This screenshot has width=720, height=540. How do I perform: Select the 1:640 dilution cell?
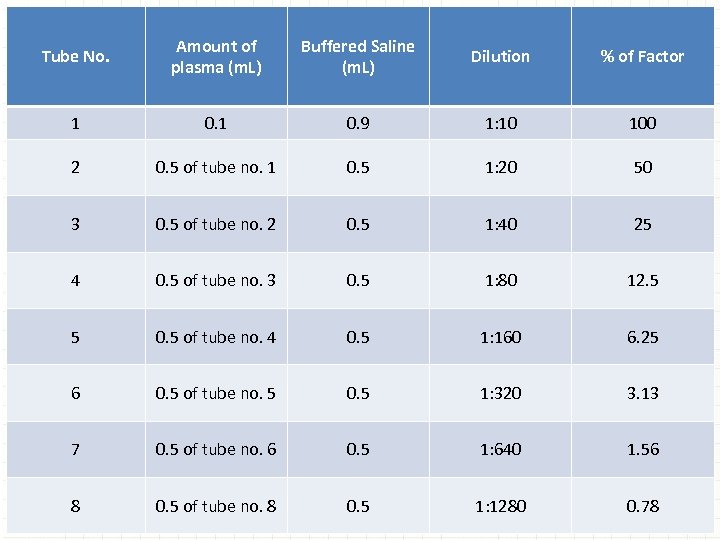pyautogui.click(x=500, y=450)
